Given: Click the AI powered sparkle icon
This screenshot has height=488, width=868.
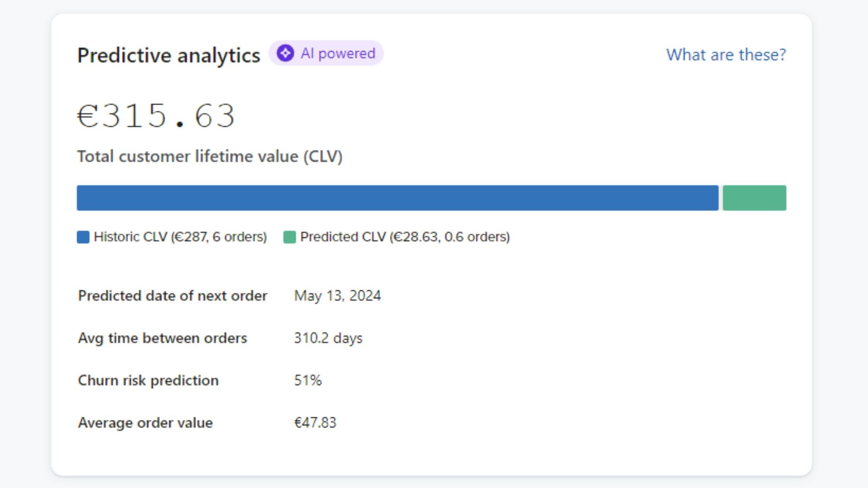Looking at the screenshot, I should (285, 53).
